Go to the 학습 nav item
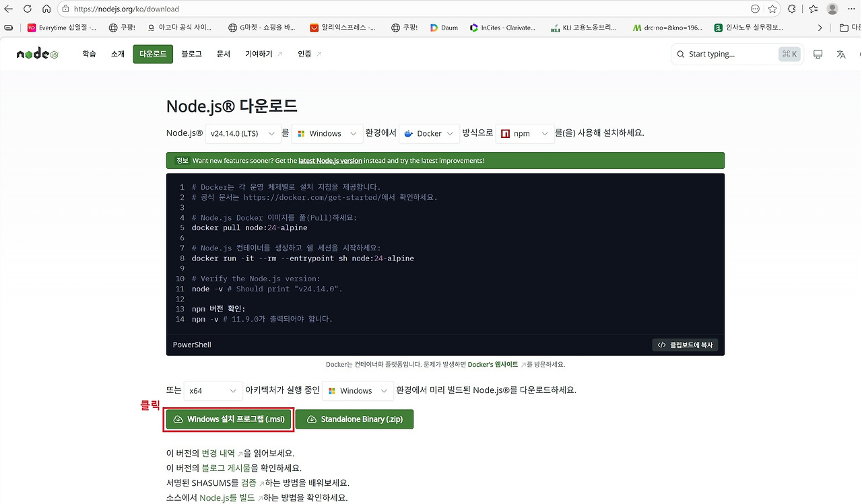Image resolution: width=862 pixels, height=504 pixels. 89,54
